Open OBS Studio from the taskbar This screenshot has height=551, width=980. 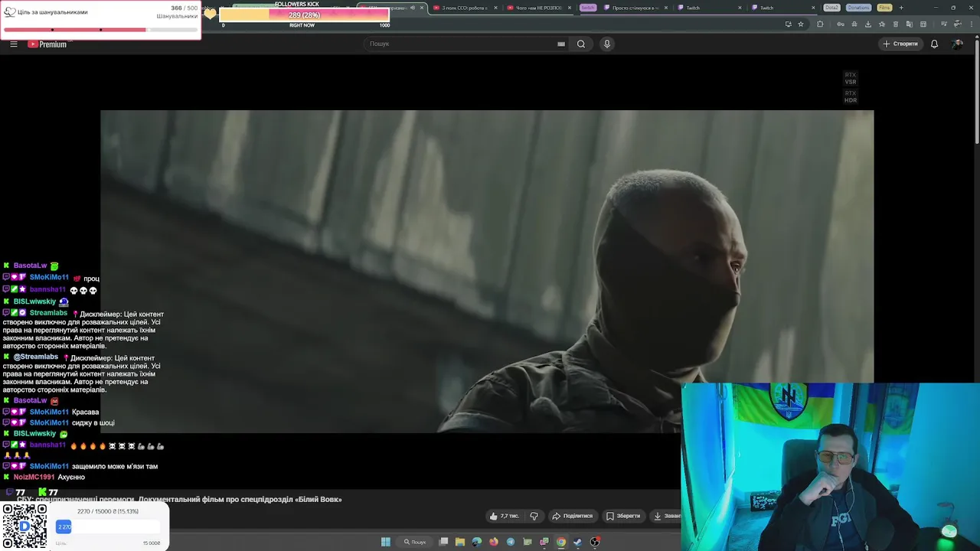point(595,542)
